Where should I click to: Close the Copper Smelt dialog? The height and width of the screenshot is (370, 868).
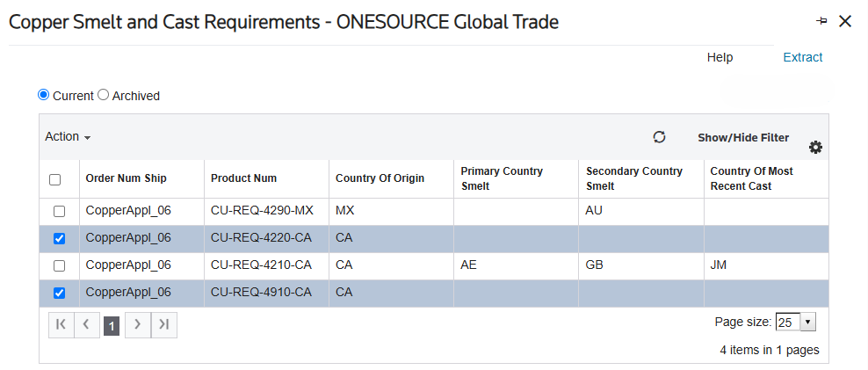(845, 22)
